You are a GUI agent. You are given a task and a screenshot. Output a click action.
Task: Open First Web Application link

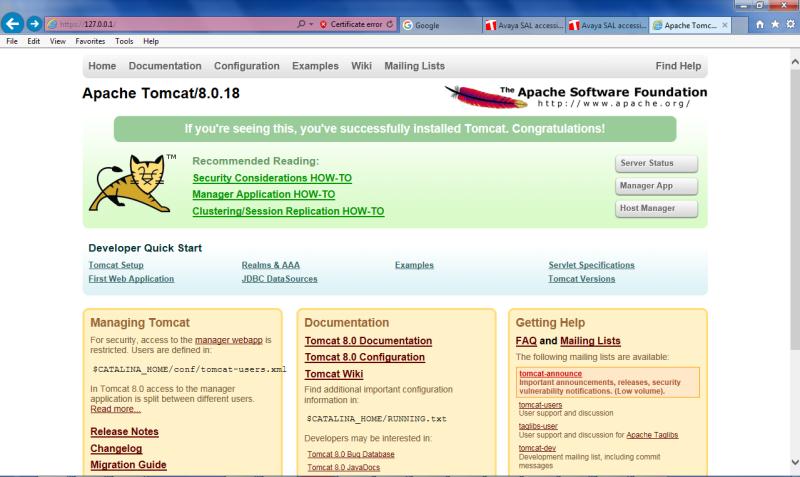tap(131, 279)
